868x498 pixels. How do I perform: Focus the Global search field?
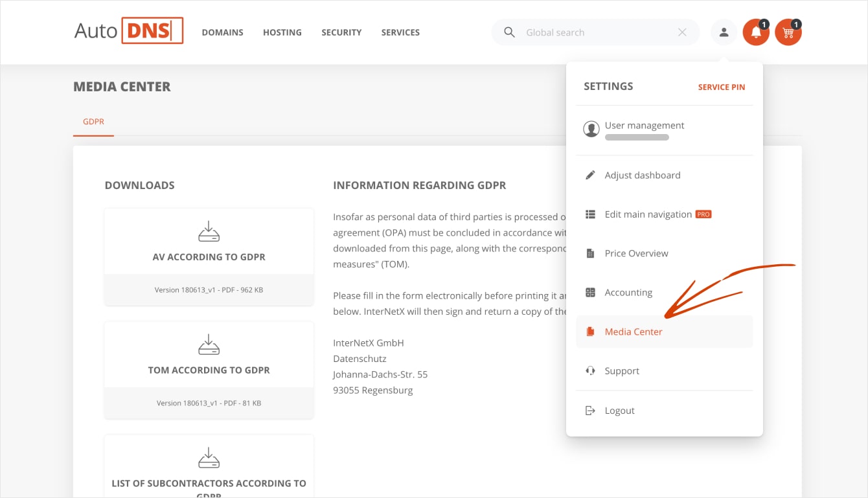tap(595, 32)
